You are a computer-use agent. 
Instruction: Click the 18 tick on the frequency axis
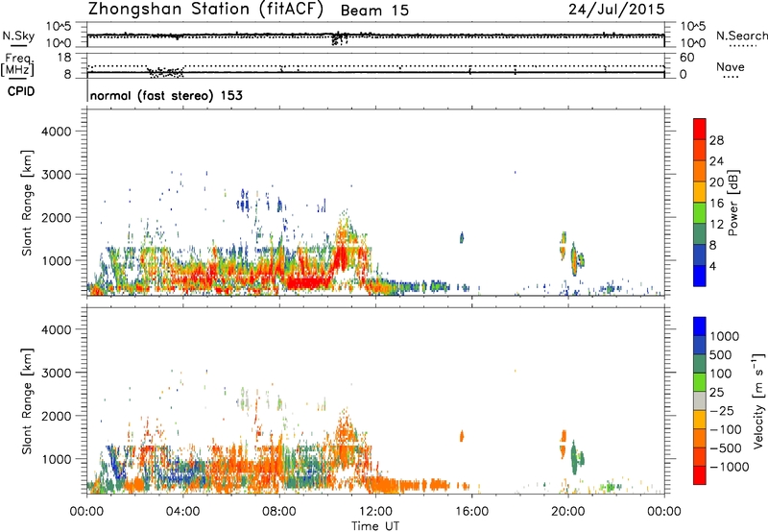click(x=64, y=58)
